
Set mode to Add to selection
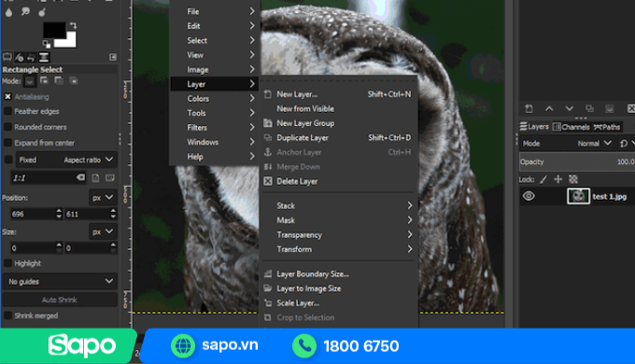click(x=44, y=80)
